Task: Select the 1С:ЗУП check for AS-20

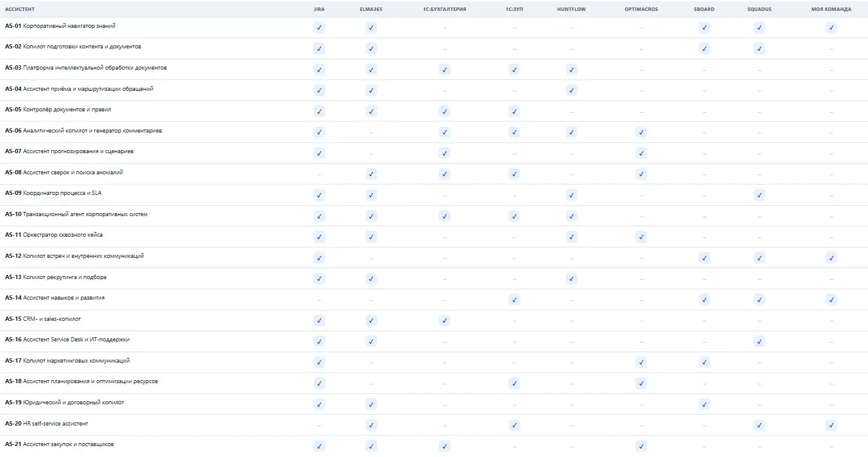Action: [514, 425]
